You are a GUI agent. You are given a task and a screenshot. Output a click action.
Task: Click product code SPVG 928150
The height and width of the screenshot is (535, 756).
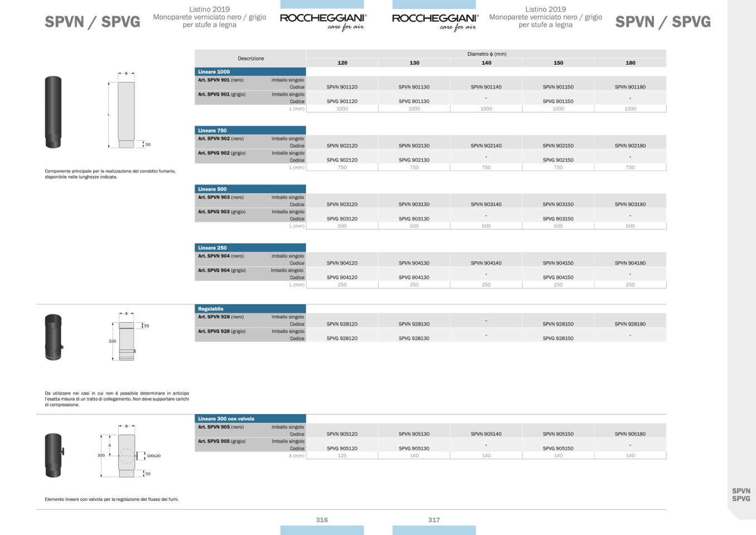(x=558, y=339)
